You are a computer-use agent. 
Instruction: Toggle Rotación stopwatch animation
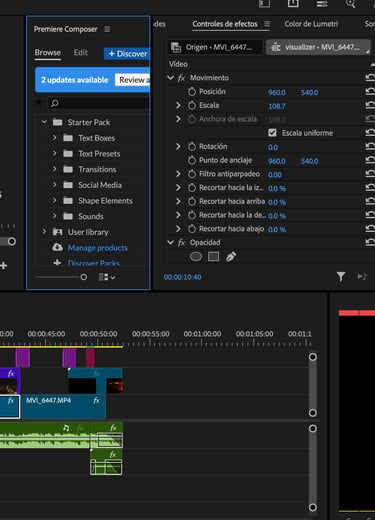coord(192,146)
